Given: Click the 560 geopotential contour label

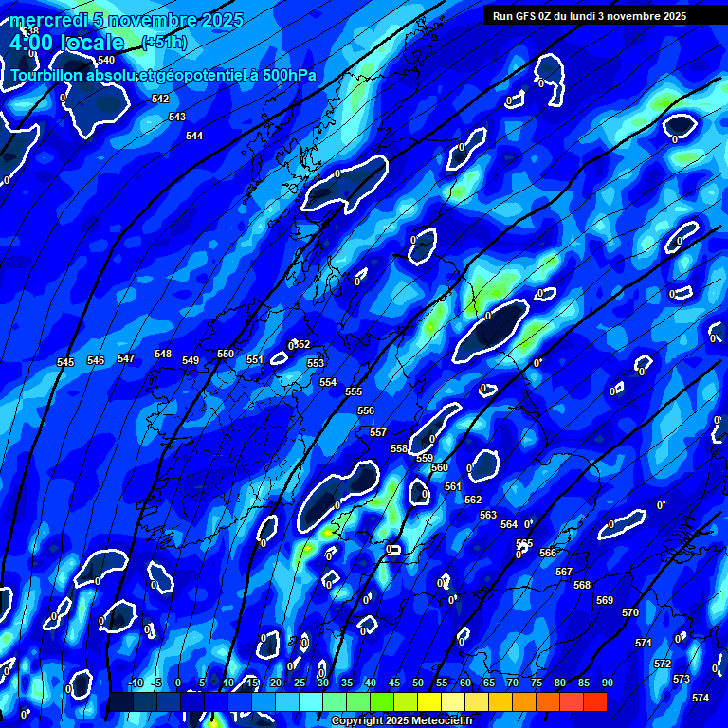Looking at the screenshot, I should 440,467.
